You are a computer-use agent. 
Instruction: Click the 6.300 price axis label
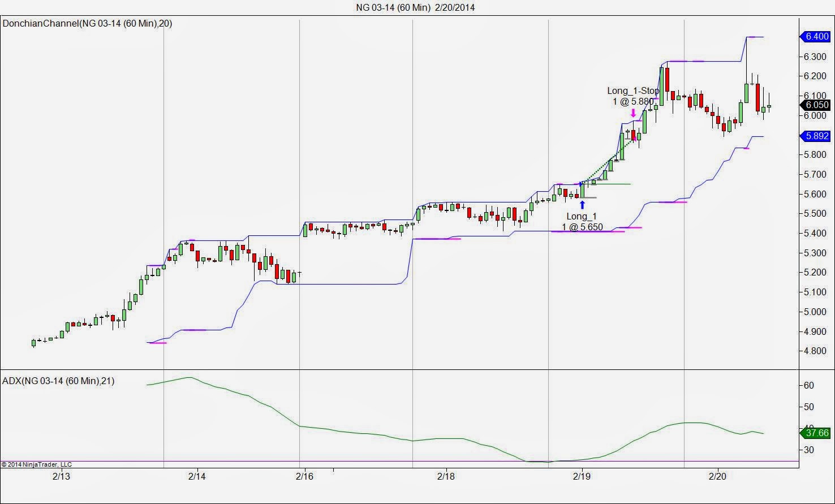[x=816, y=57]
